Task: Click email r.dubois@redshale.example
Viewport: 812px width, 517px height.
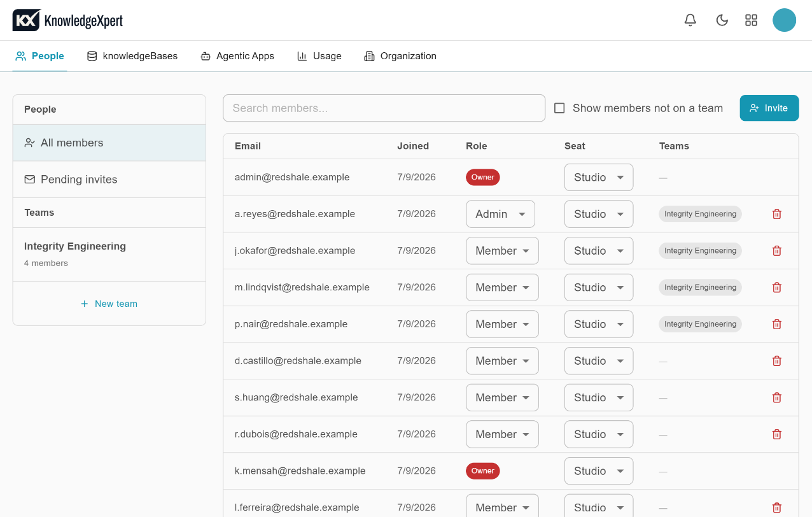Action: pyautogui.click(x=296, y=434)
